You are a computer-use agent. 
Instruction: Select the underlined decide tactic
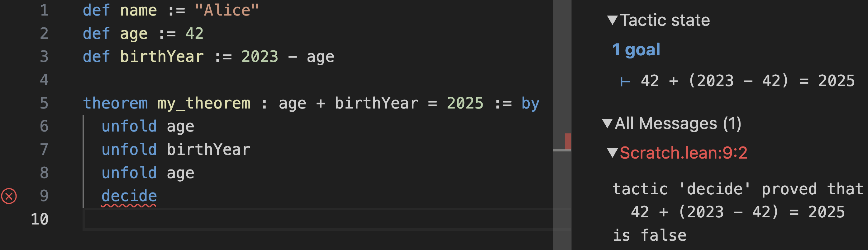point(130,195)
